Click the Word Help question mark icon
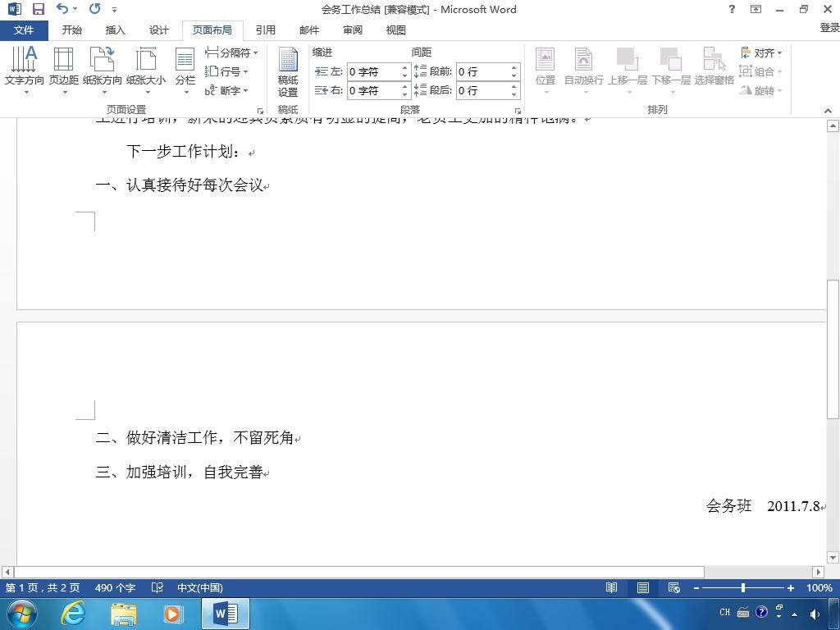The width and height of the screenshot is (840, 630). (x=732, y=9)
